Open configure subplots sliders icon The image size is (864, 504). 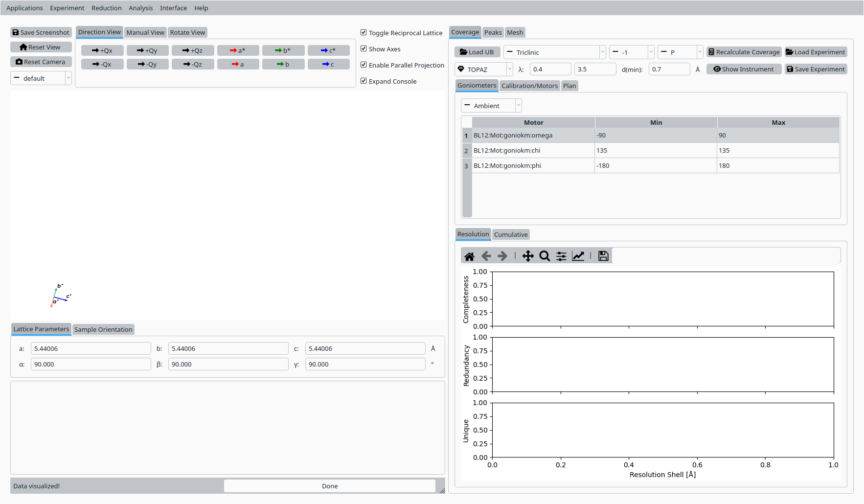tap(561, 256)
